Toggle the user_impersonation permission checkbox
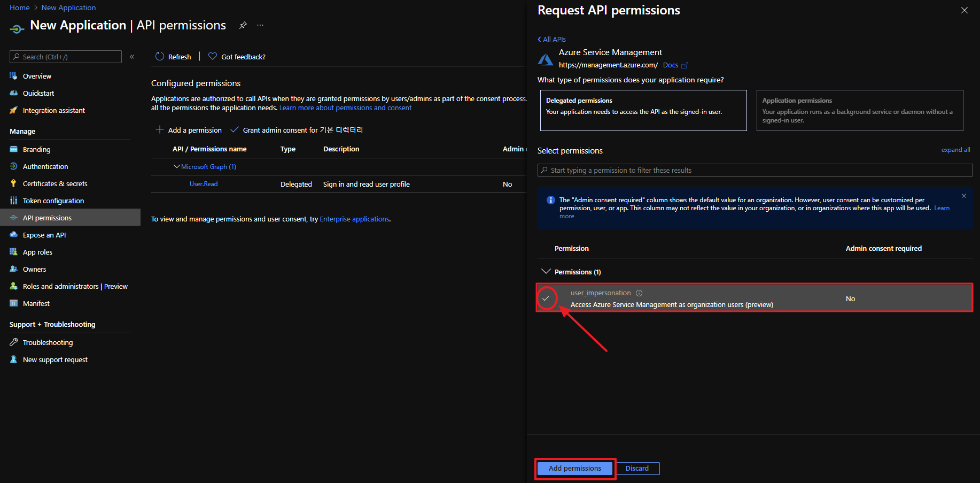 click(546, 298)
